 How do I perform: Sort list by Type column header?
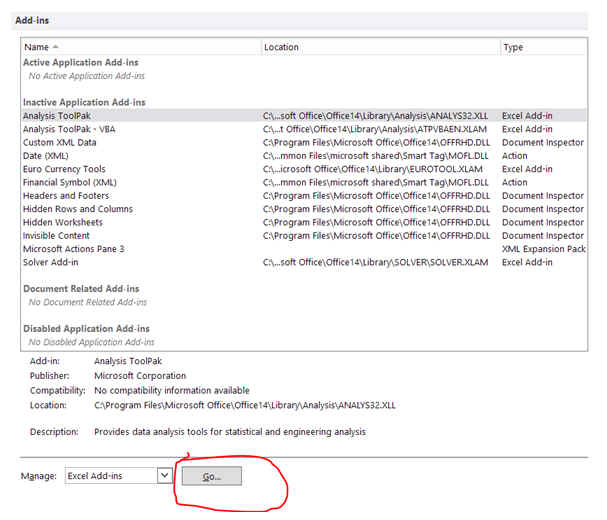click(513, 47)
